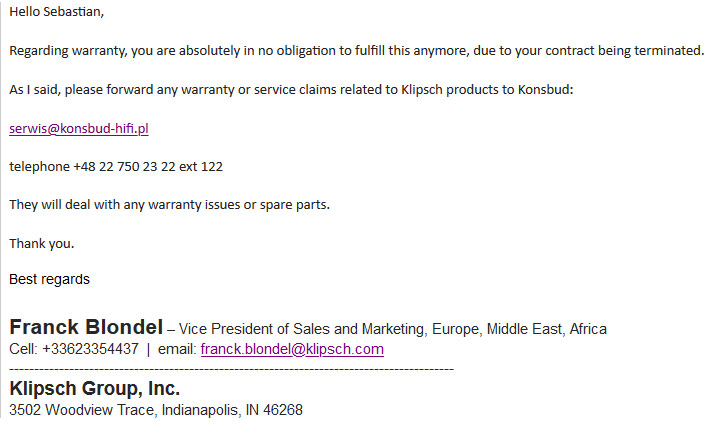
Task: Click the cell number +33623354437
Action: tap(90, 349)
